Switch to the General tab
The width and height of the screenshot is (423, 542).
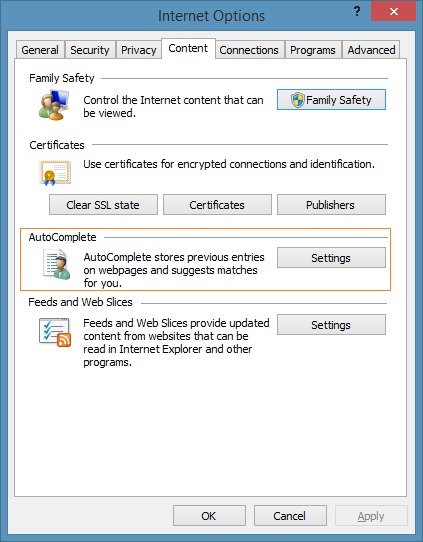(x=40, y=50)
